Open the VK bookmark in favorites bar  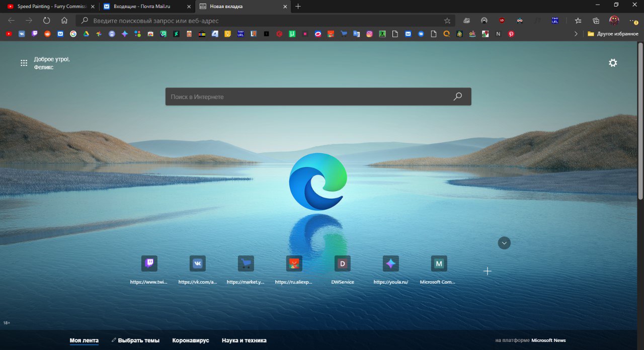click(x=22, y=34)
